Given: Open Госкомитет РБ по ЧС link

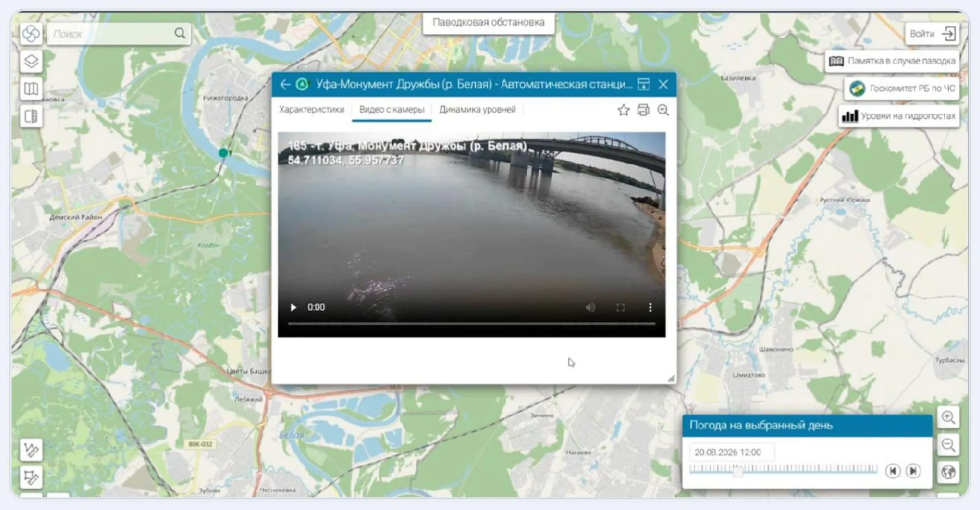Looking at the screenshot, I should 902,88.
